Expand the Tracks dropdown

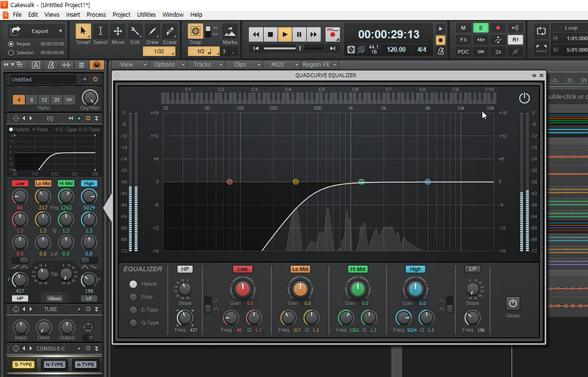pos(207,65)
